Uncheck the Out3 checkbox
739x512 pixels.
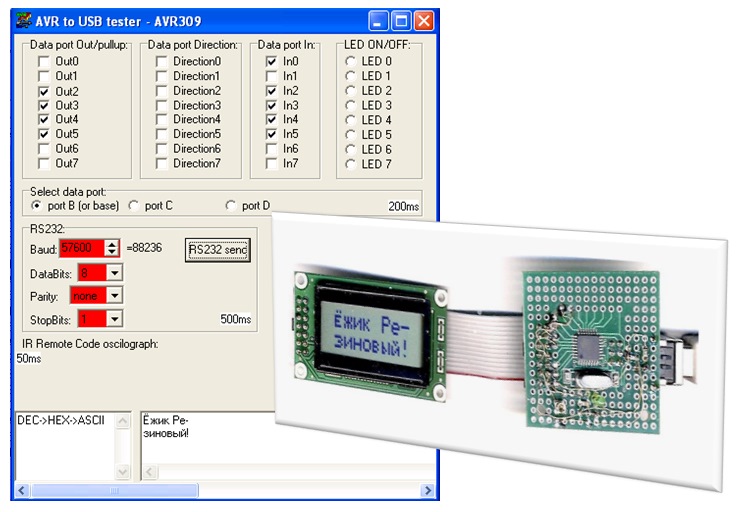click(x=44, y=106)
